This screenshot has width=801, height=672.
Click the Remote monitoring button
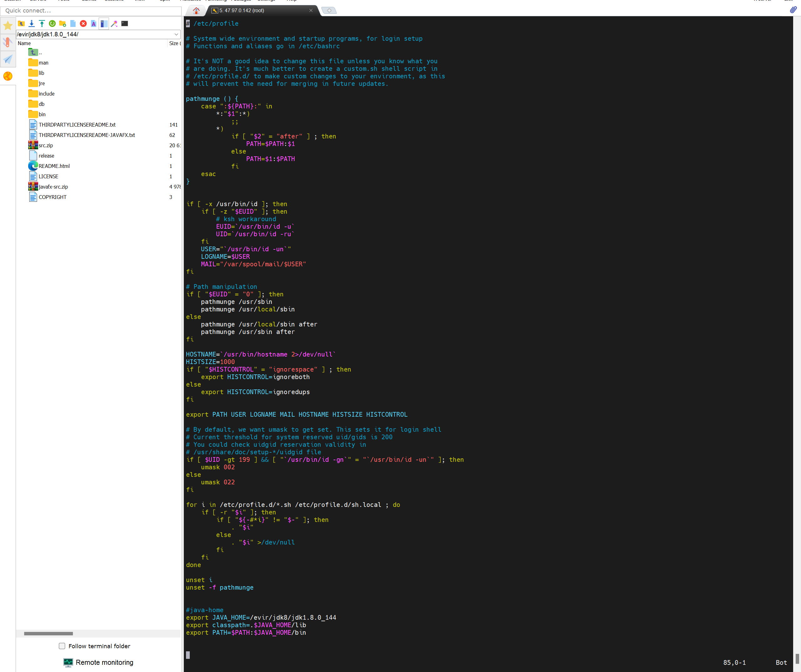[x=98, y=663]
